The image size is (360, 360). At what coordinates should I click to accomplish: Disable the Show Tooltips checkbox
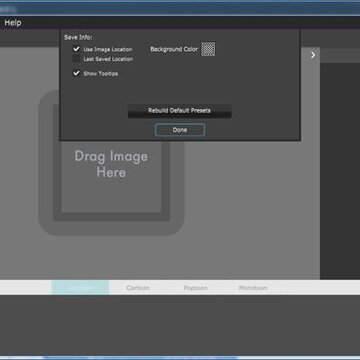pyautogui.click(x=77, y=73)
